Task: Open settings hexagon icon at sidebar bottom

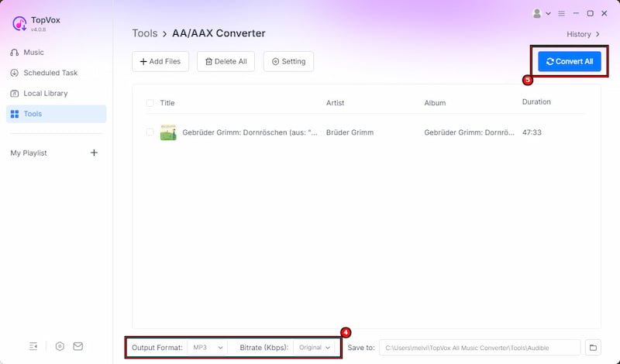Action: pyautogui.click(x=60, y=346)
